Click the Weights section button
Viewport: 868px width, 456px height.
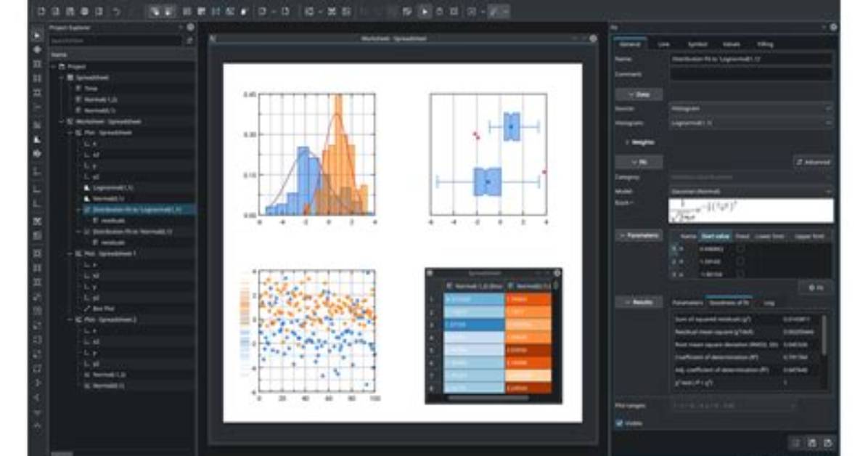point(639,142)
